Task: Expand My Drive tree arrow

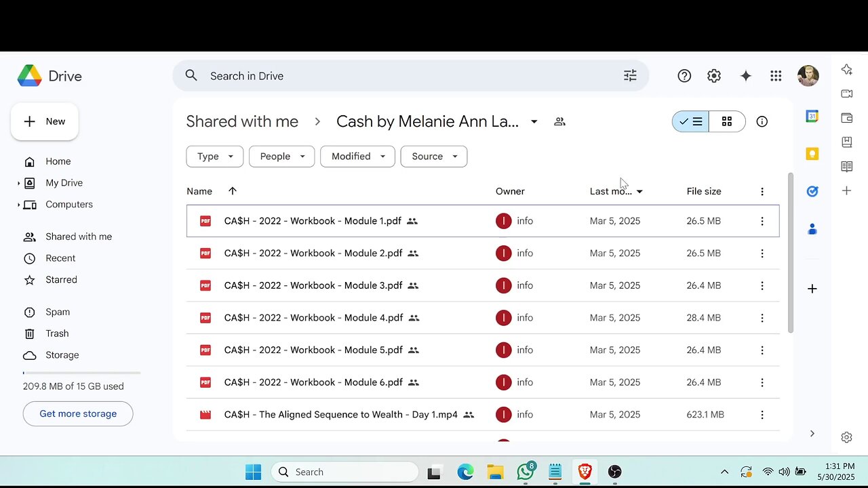Action: pyautogui.click(x=19, y=183)
